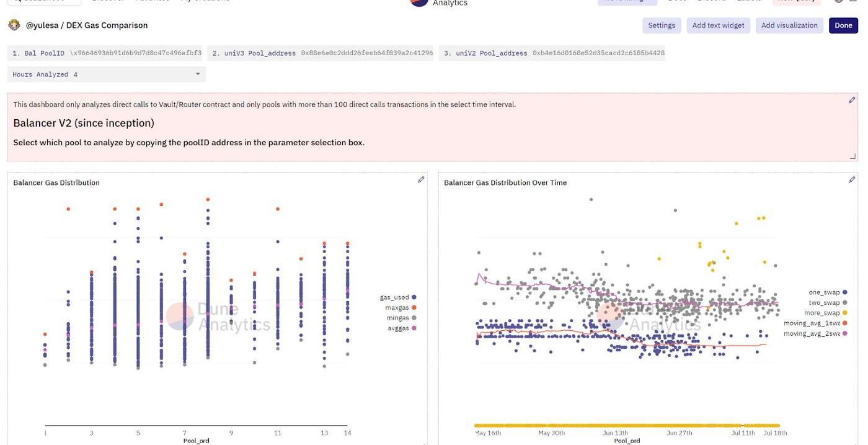Screen dimensions: 868x445
Task: Open the Hours Analyzed dropdown
Action: [x=107, y=74]
